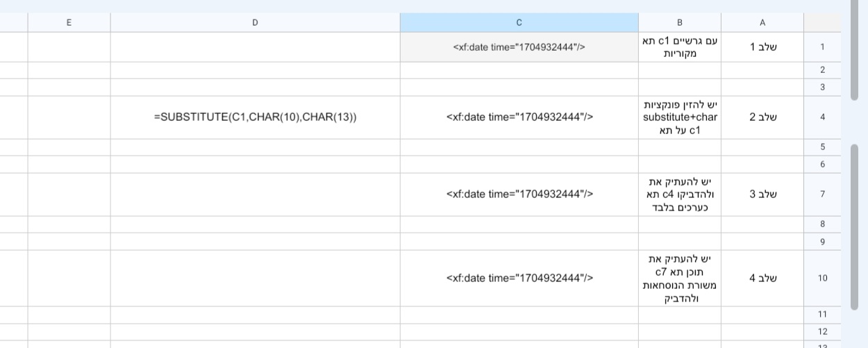Select row 12 header
The width and height of the screenshot is (868, 348).
822,332
